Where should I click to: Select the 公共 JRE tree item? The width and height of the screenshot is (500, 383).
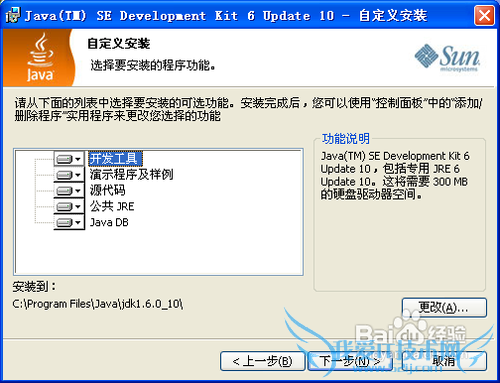pyautogui.click(x=112, y=206)
